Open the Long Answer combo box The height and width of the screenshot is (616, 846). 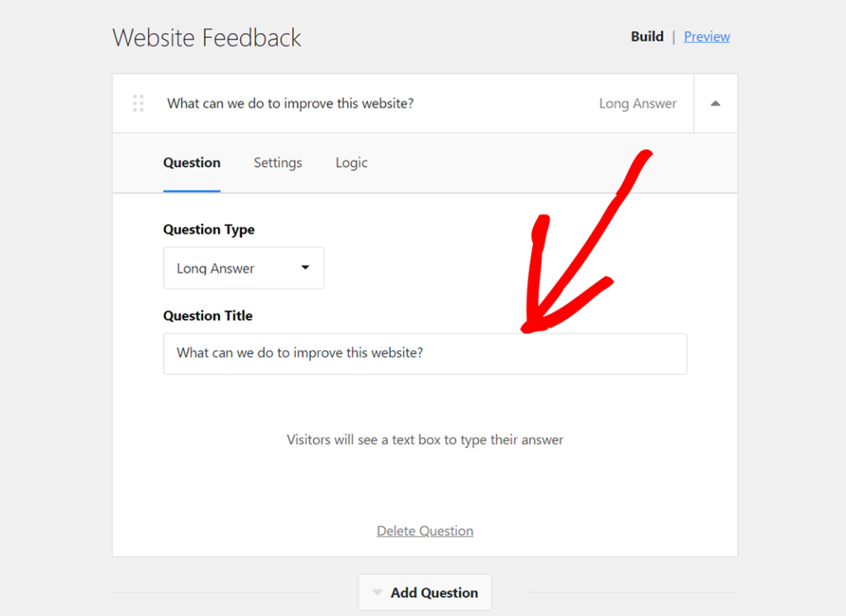[243, 268]
